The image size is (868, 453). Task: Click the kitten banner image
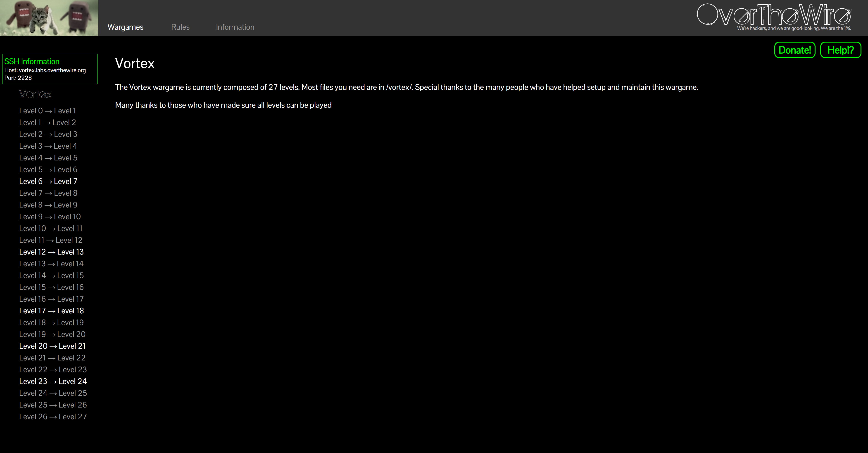point(49,18)
